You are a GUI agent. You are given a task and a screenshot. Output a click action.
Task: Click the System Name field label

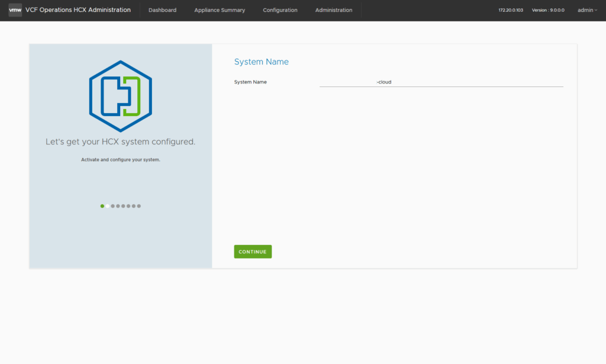point(250,82)
